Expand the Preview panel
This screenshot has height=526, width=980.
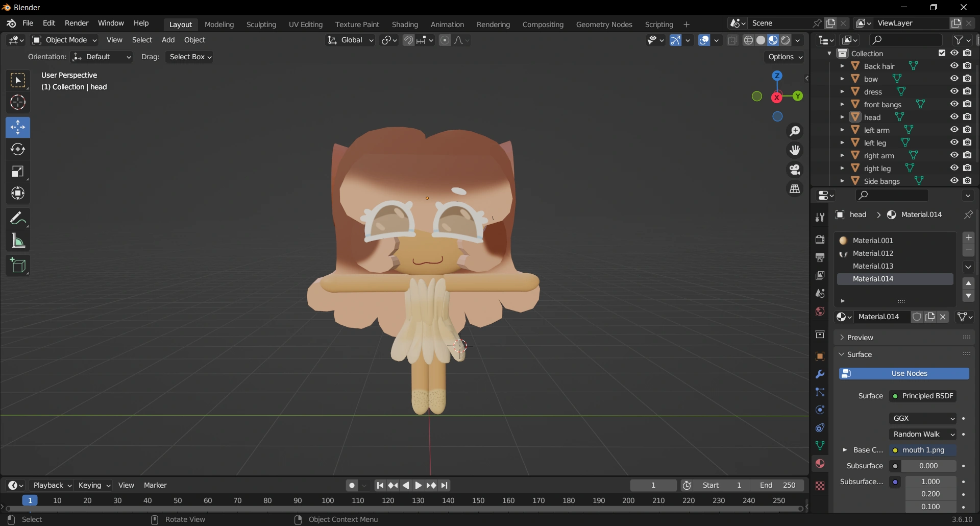pos(860,338)
